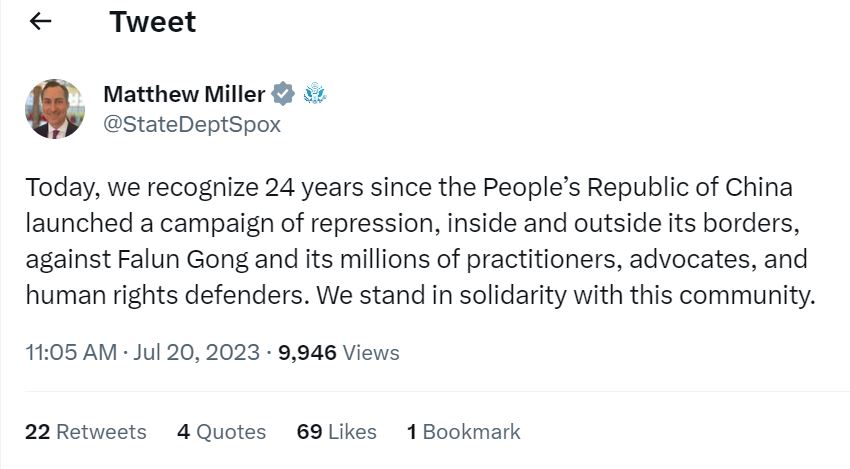The image size is (850, 469).
Task: Click the 11:05 AM time text
Action: tap(68, 353)
